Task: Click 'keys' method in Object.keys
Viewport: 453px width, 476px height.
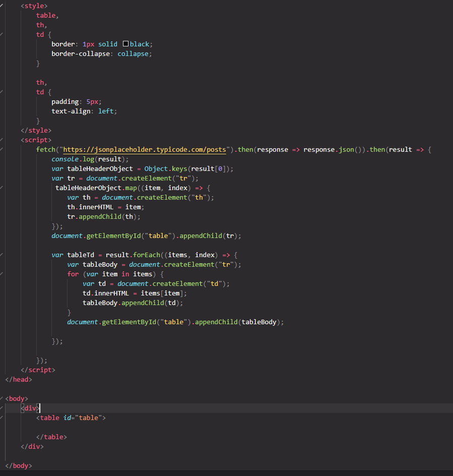Action: [x=179, y=169]
